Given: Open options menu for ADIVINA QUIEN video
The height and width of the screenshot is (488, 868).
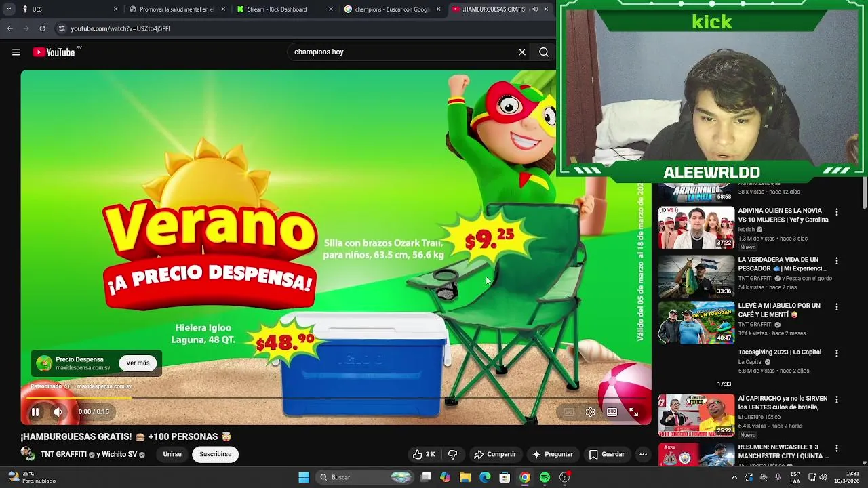Looking at the screenshot, I should (836, 212).
